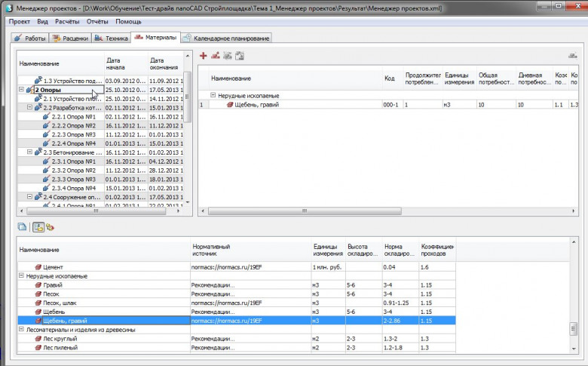
Task: Click the horizontal scrollbar of the materials table
Action: coord(305,211)
